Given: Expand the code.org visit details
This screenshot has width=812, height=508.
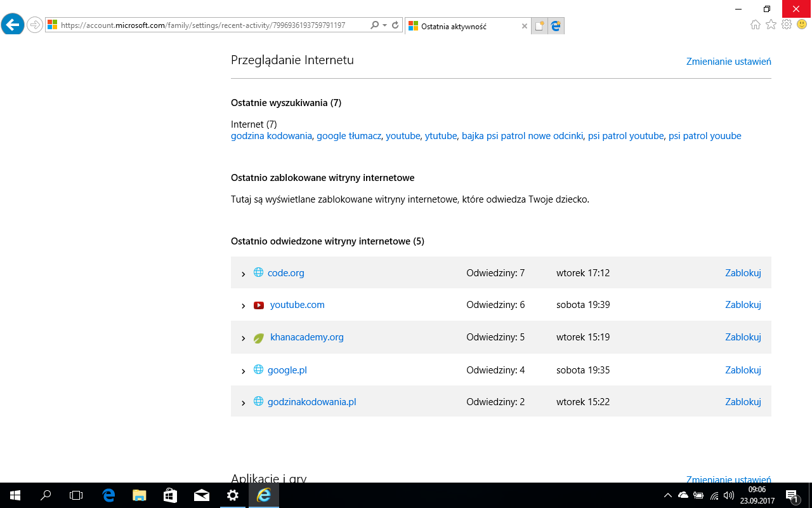Looking at the screenshot, I should 243,274.
